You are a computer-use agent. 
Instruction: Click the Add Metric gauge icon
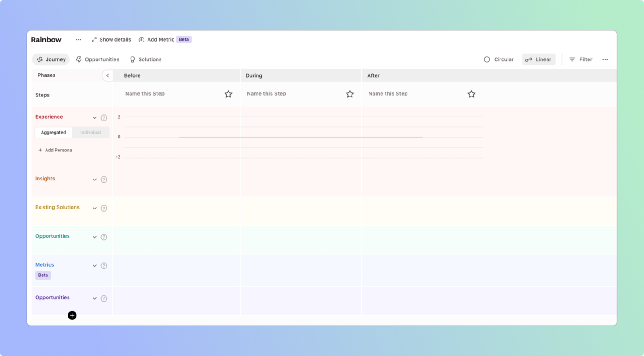coord(141,40)
